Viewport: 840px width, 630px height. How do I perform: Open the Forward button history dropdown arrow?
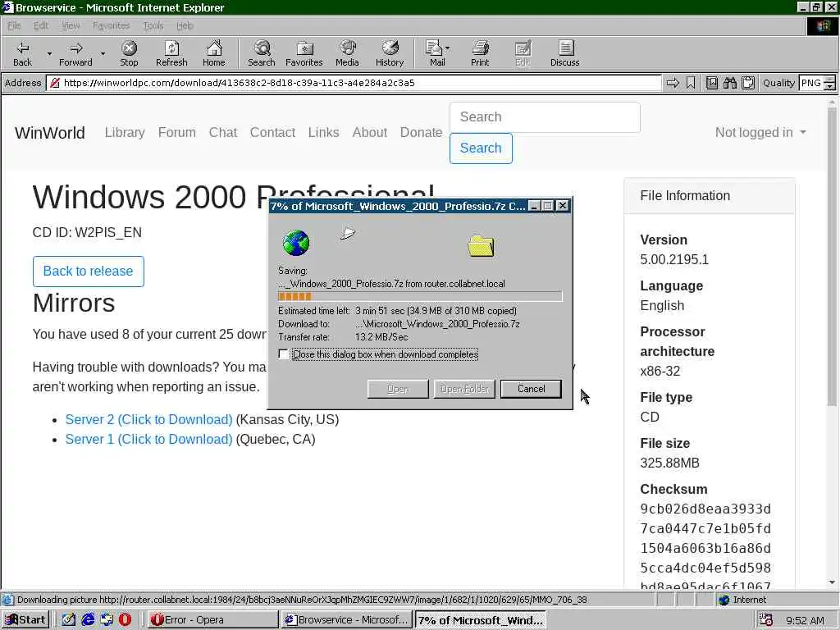103,53
